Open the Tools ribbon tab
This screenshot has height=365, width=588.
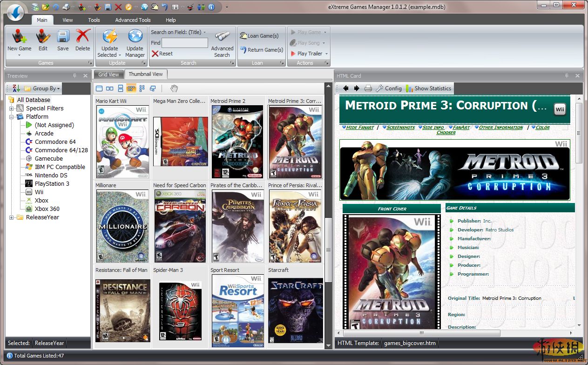pyautogui.click(x=94, y=20)
